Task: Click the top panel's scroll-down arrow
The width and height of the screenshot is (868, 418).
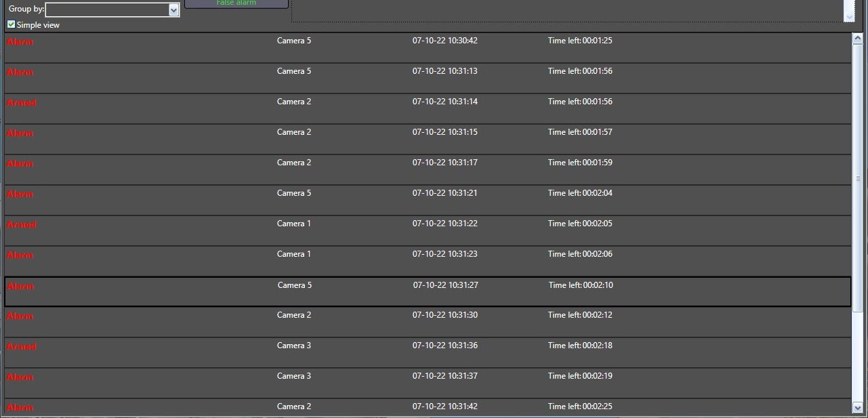Action: [x=849, y=16]
